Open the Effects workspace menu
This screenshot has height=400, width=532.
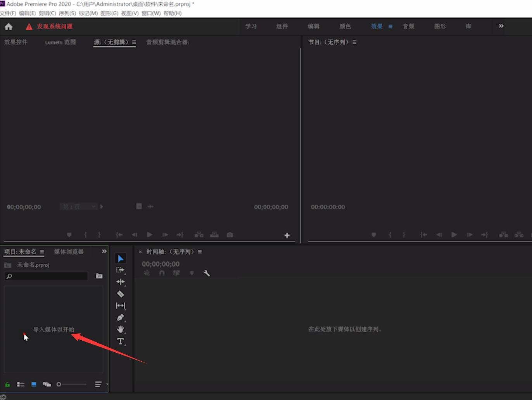tap(390, 26)
